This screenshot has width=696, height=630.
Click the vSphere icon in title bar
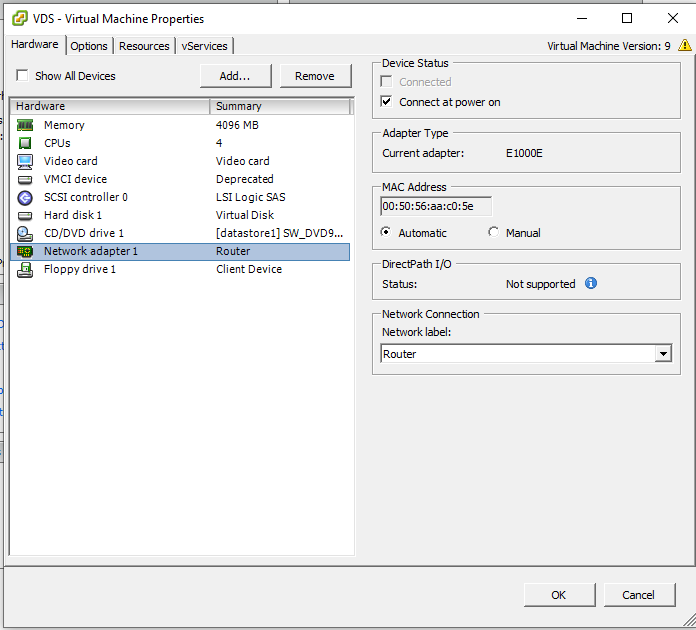20,19
